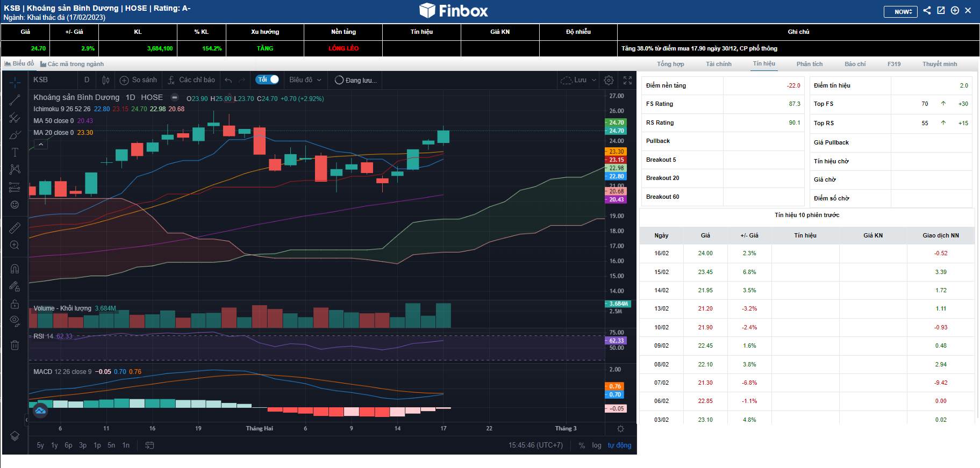This screenshot has width=980, height=468.
Task: Open chart settings gear
Action: 609,80
